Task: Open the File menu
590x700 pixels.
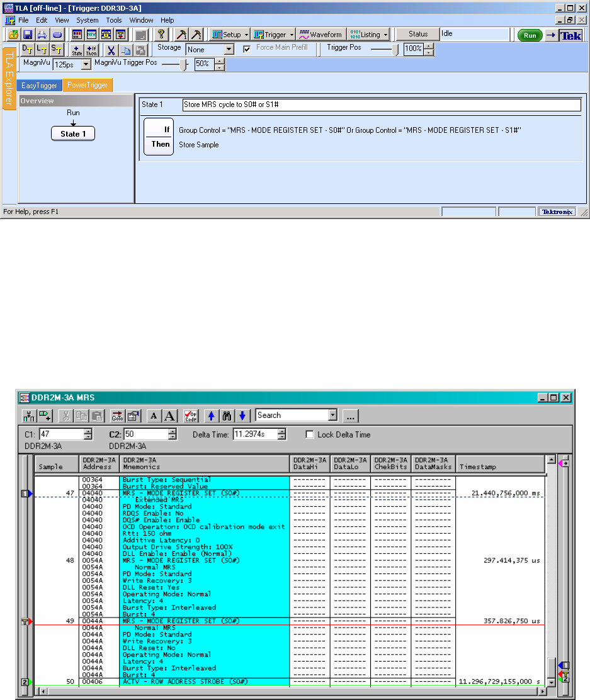Action: click(23, 20)
